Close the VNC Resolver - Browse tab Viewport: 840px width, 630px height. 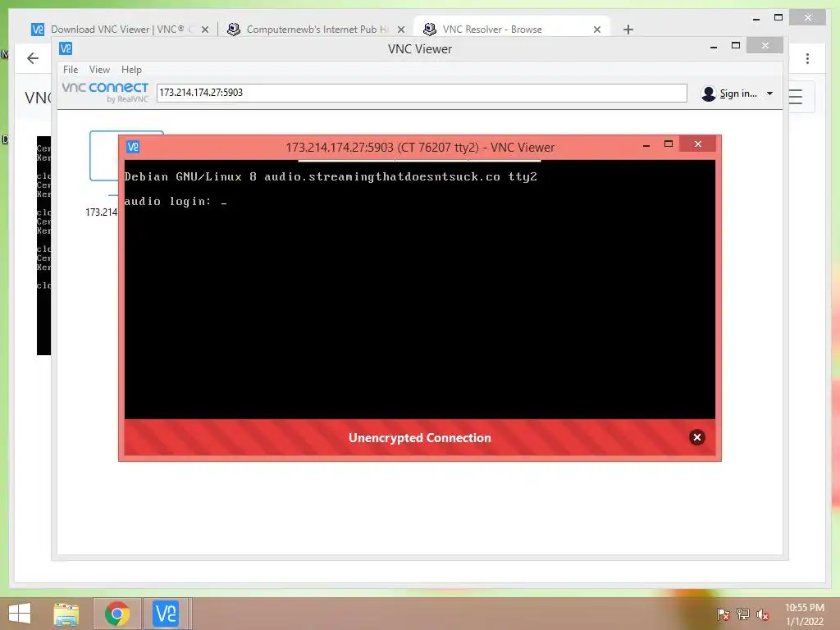tap(597, 30)
